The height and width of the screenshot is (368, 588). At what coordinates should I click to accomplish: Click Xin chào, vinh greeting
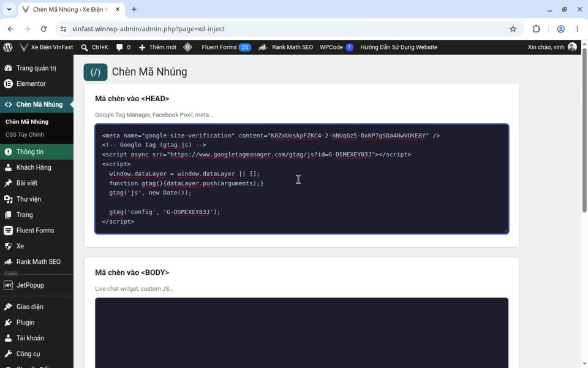tap(546, 47)
